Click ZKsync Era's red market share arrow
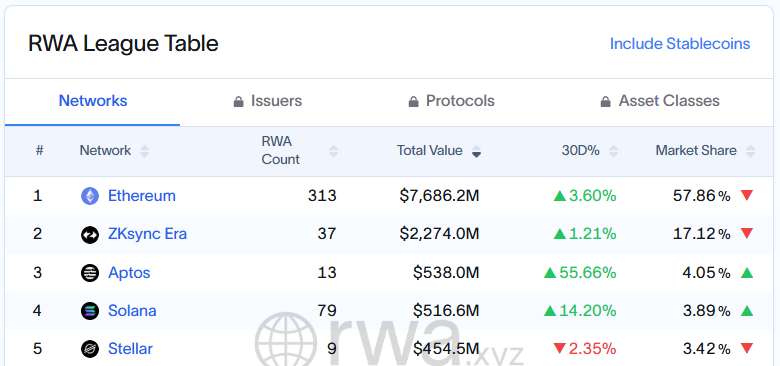 [747, 234]
